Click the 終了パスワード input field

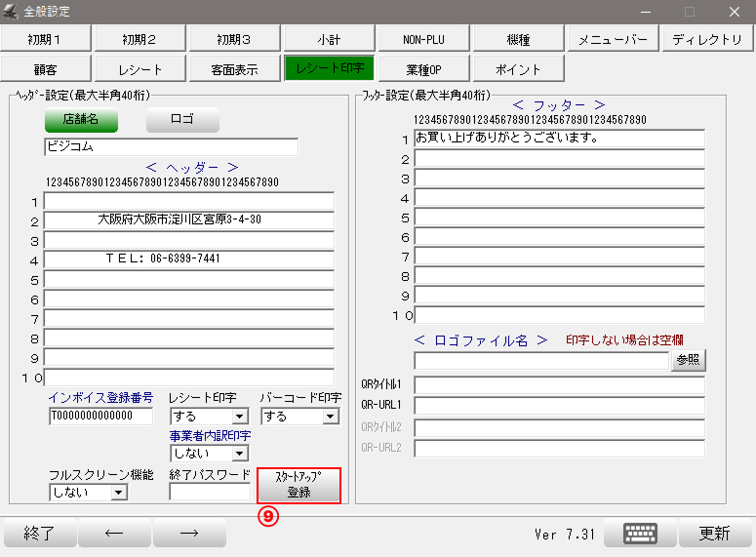coord(210,493)
